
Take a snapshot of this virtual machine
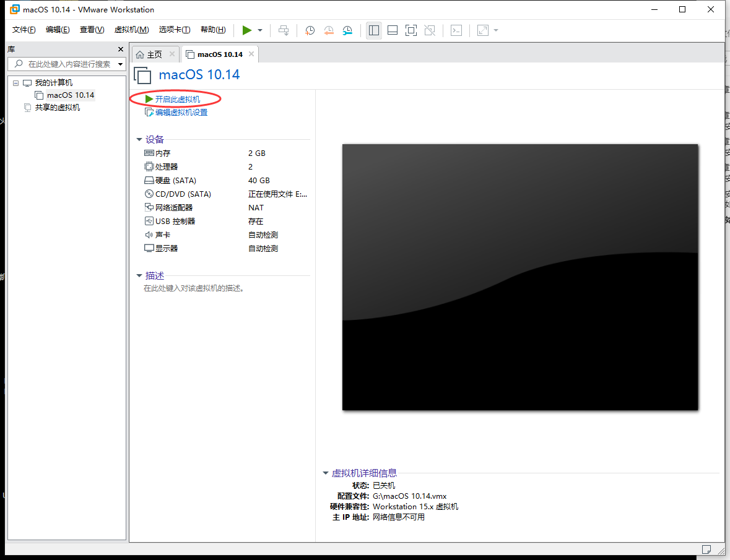(x=310, y=30)
